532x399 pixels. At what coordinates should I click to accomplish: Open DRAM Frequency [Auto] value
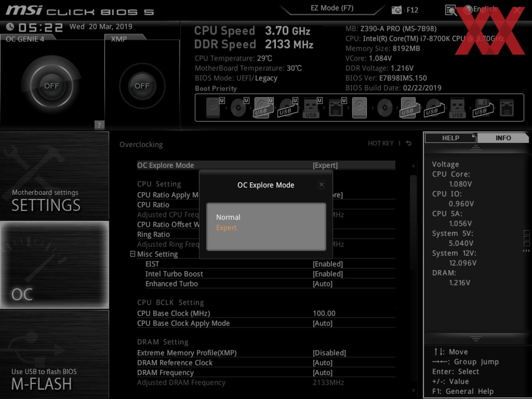coord(323,372)
